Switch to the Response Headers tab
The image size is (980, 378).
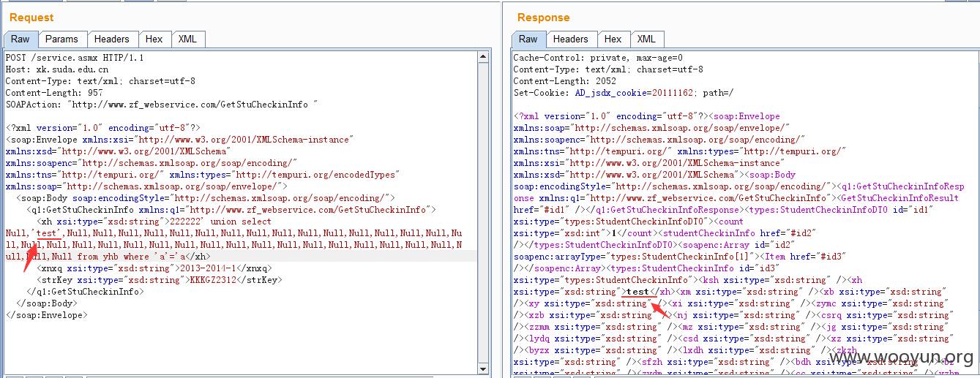571,39
